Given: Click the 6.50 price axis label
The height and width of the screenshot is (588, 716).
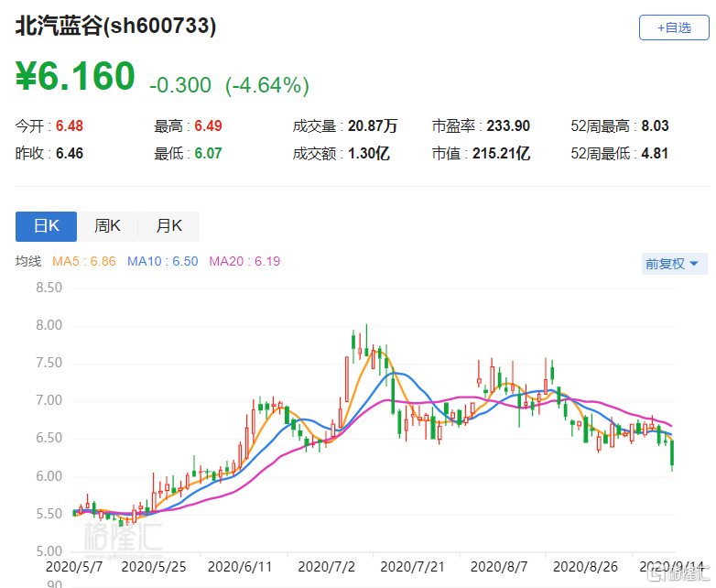Looking at the screenshot, I should pyautogui.click(x=49, y=438).
